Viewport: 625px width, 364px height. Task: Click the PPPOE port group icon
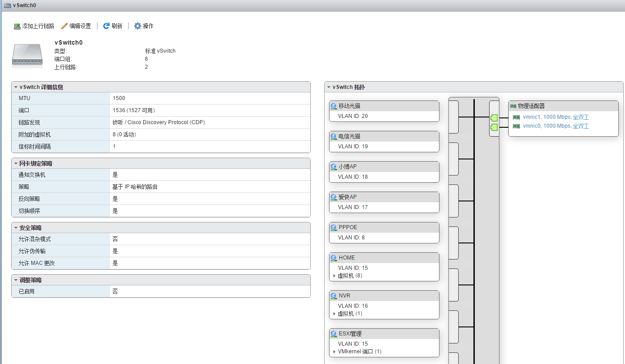(334, 227)
